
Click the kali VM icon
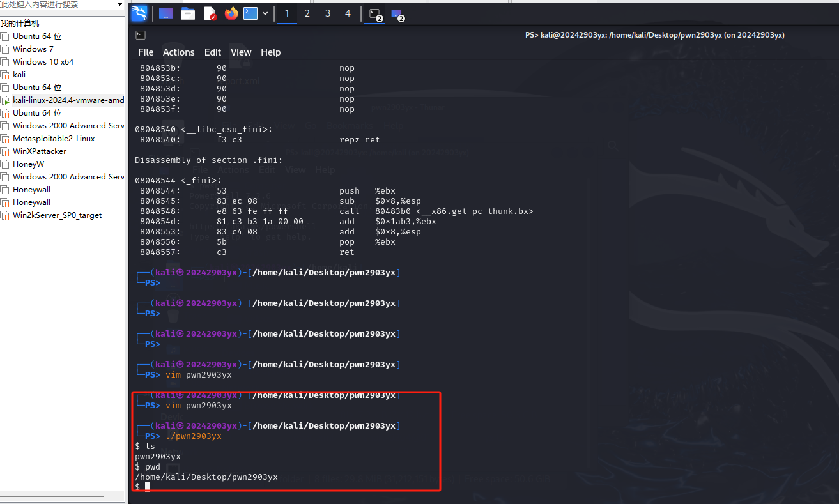(x=5, y=75)
